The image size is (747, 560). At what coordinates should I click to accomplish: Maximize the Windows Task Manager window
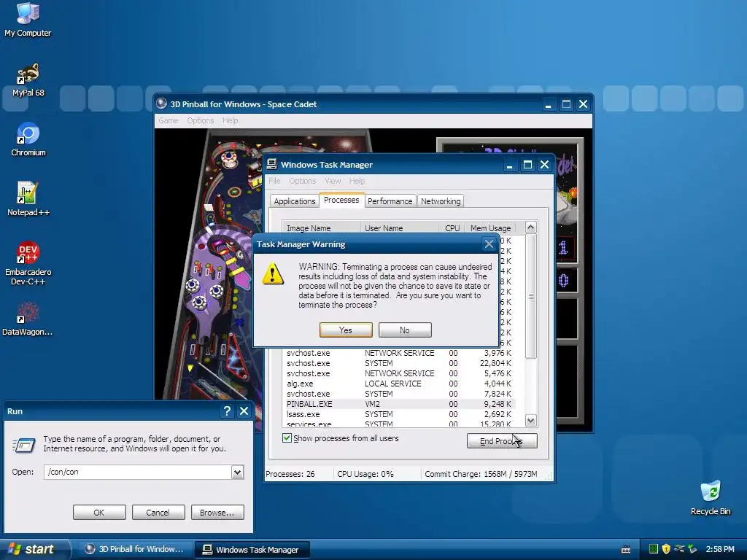point(527,165)
